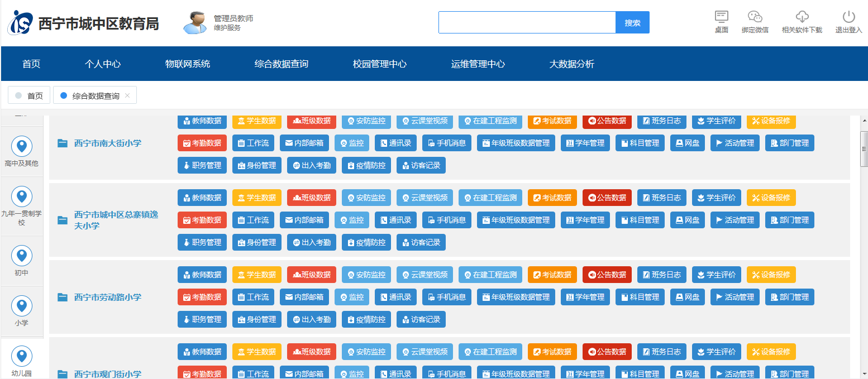Click the 搜索 search button
The height and width of the screenshot is (379, 868).
(x=633, y=22)
